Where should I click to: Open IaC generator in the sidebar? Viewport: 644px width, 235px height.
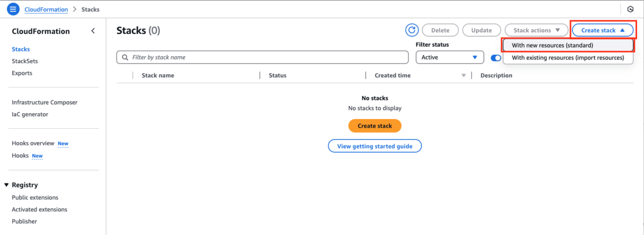pos(30,114)
